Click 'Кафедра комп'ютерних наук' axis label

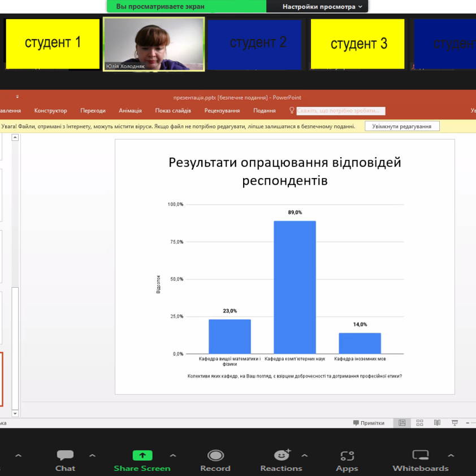coord(295,359)
